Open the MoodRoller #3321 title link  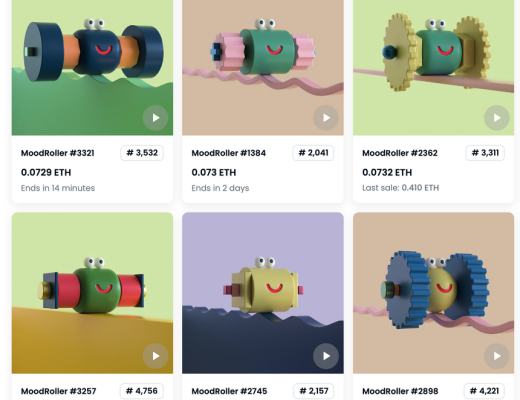tap(58, 153)
